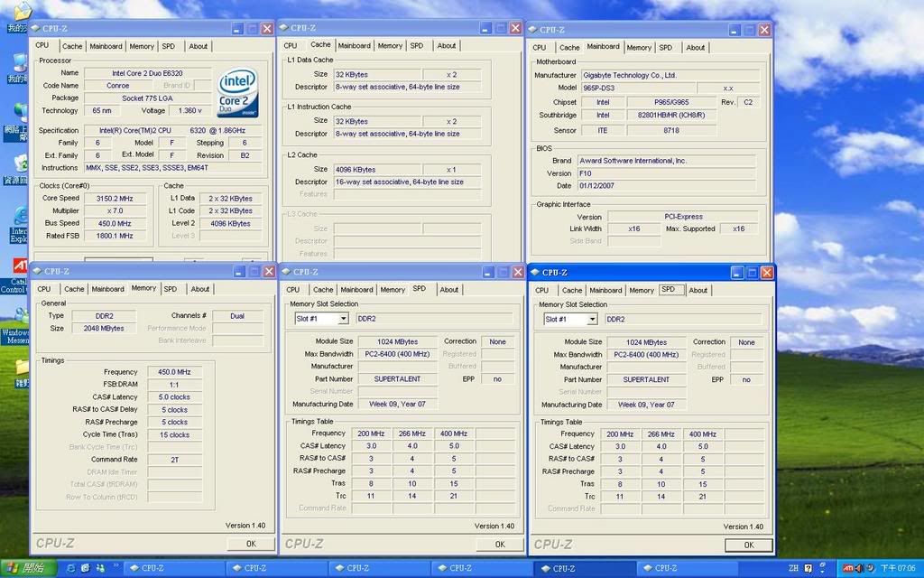
Task: Click the Intel Core 2 Duo logo
Action: pos(237,93)
